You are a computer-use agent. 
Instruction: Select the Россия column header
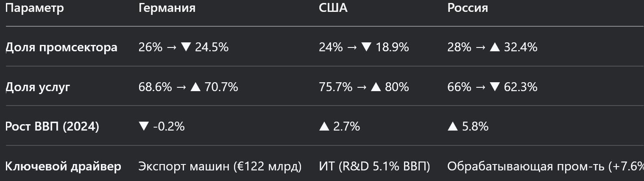[468, 8]
